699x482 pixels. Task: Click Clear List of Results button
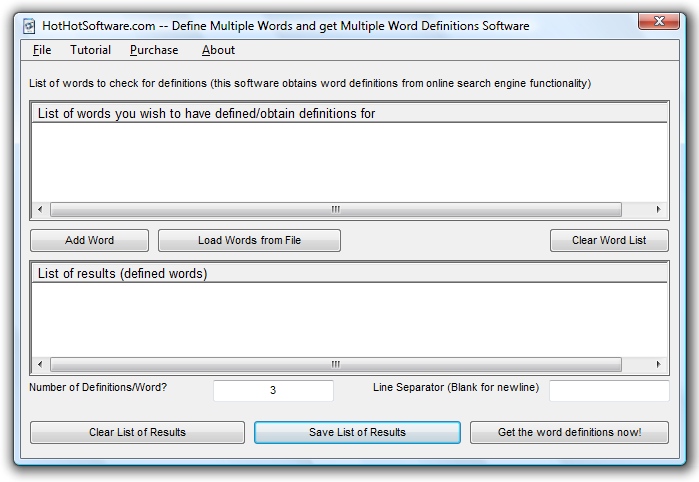[137, 433]
